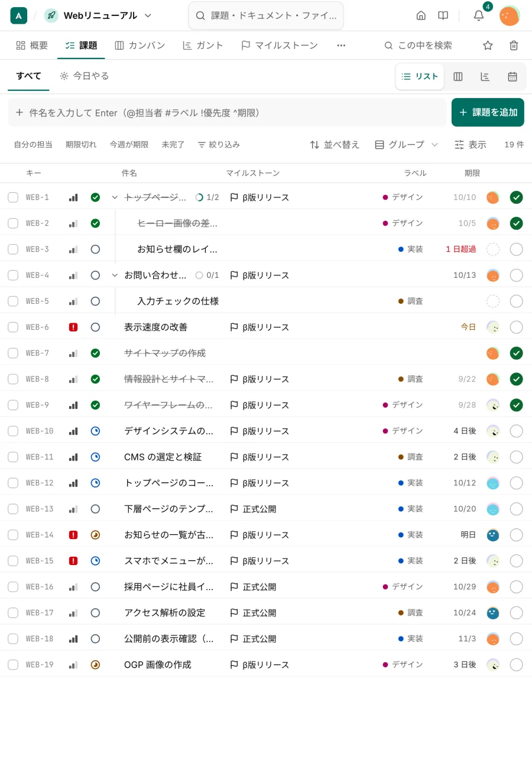Click subtask progress 0/1 on WEB-4

pos(207,275)
